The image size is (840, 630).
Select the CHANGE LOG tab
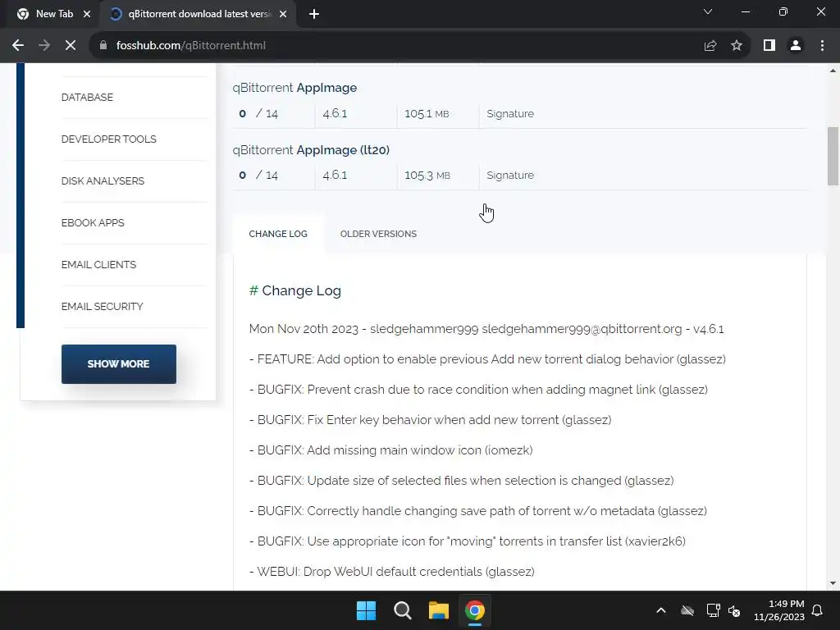(278, 234)
